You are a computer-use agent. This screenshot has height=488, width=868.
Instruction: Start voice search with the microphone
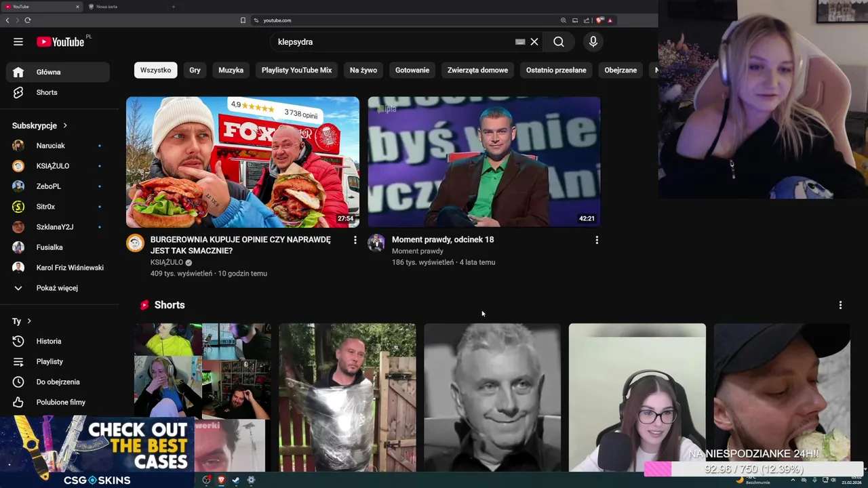pos(593,42)
